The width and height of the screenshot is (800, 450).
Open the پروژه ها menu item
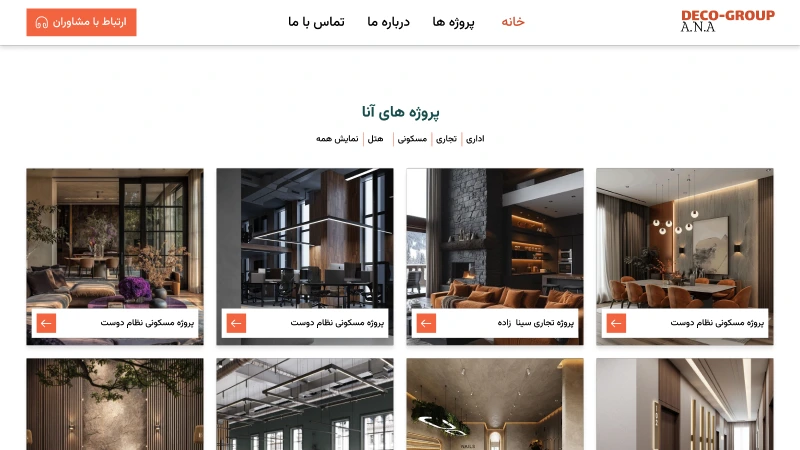453,22
